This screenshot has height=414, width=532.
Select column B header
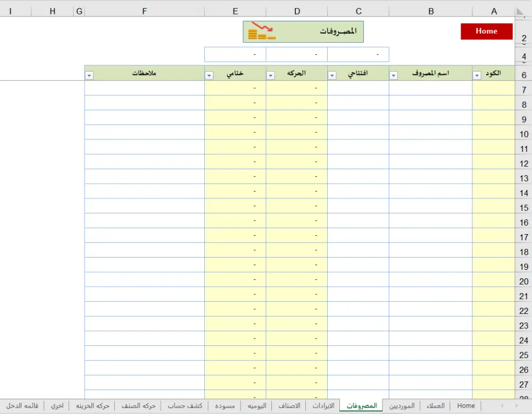430,11
